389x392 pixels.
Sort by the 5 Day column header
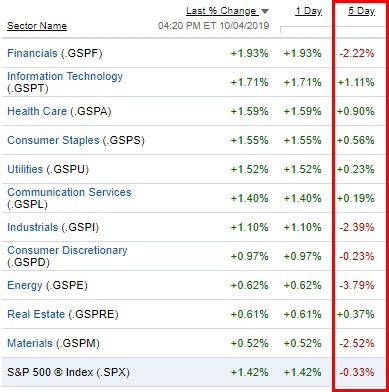coord(362,11)
